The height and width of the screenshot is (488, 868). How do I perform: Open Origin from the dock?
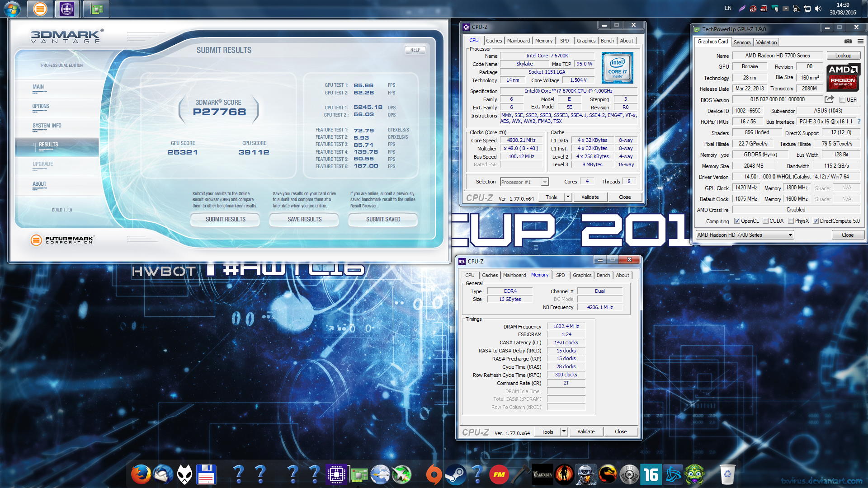(434, 474)
